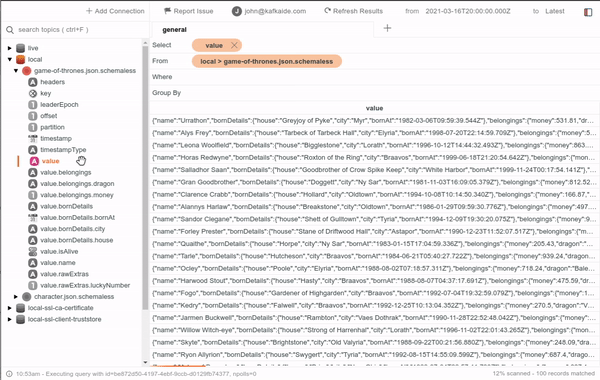Toggle the side panel layout icon

click(588, 12)
